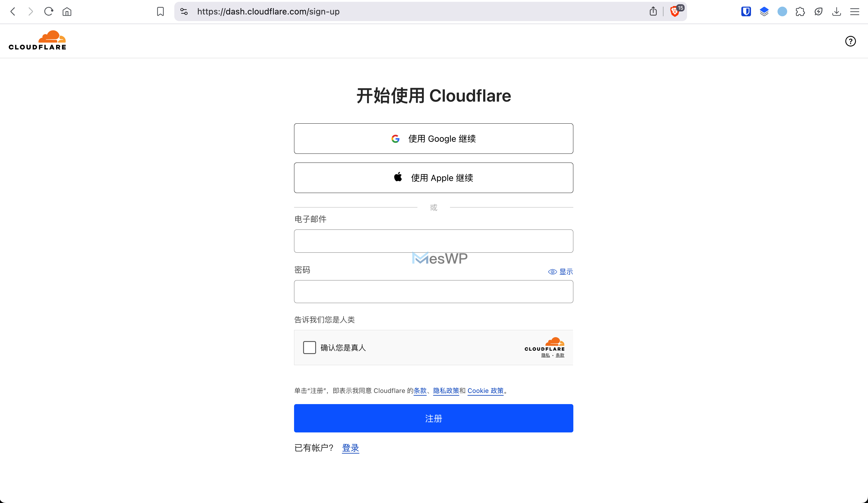This screenshot has height=503, width=868.
Task: Open the downloads panel
Action: [836, 12]
